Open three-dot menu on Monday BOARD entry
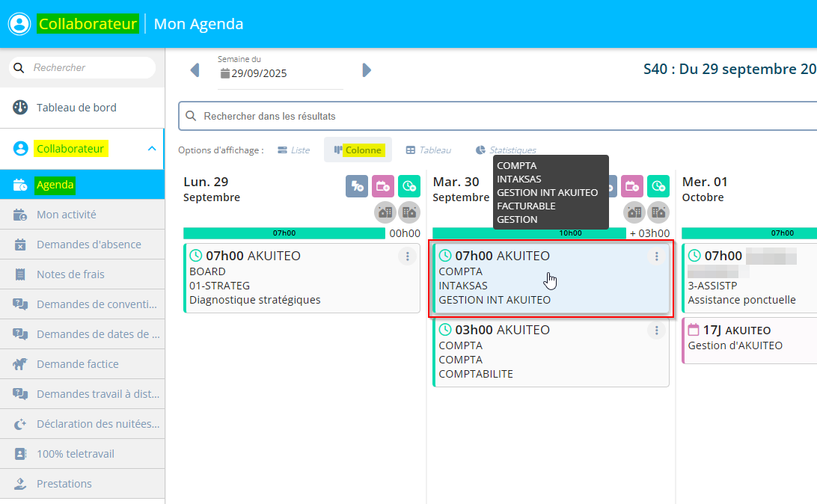This screenshot has height=504, width=817. (x=407, y=256)
